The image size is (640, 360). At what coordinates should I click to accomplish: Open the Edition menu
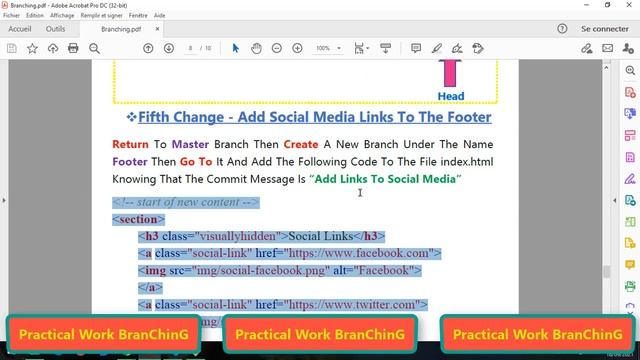pos(35,15)
